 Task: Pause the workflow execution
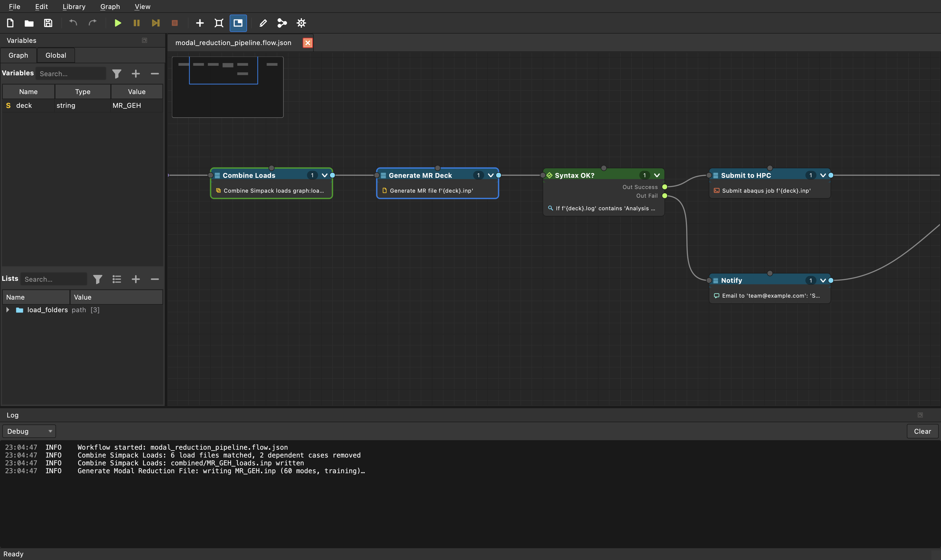click(137, 23)
